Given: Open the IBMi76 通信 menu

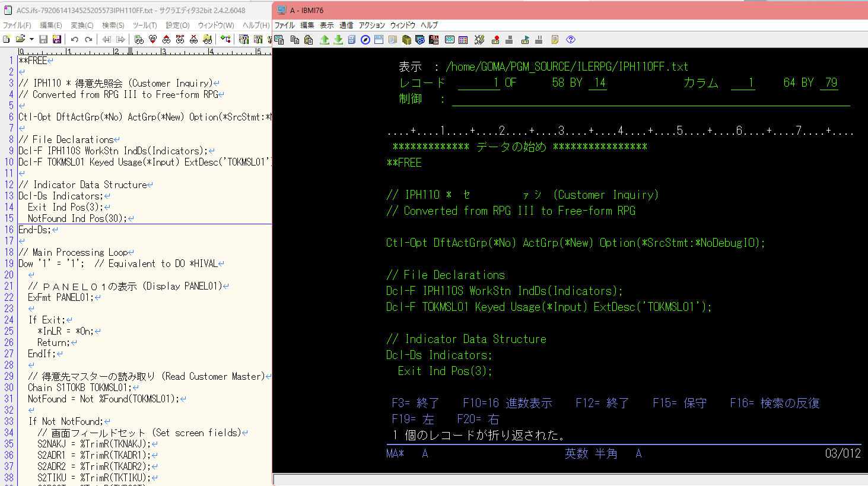Looking at the screenshot, I should coord(346,25).
